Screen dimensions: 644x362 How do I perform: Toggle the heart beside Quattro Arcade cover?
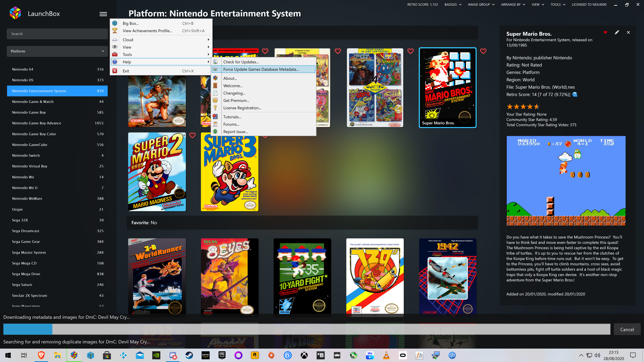411,51
